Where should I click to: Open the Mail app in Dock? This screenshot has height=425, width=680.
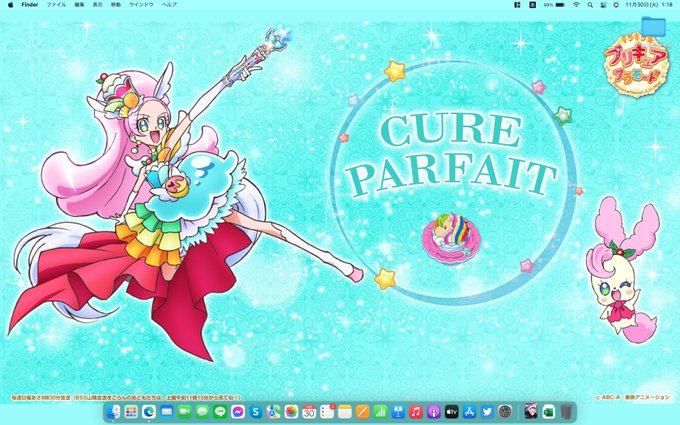pyautogui.click(x=167, y=412)
